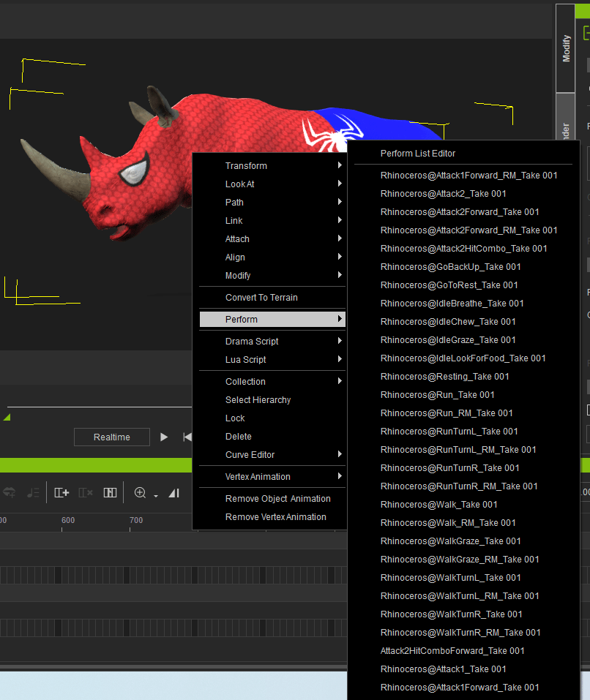Select Rhinoceros@Walk_Take 001 motion
The width and height of the screenshot is (590, 700).
coord(439,505)
